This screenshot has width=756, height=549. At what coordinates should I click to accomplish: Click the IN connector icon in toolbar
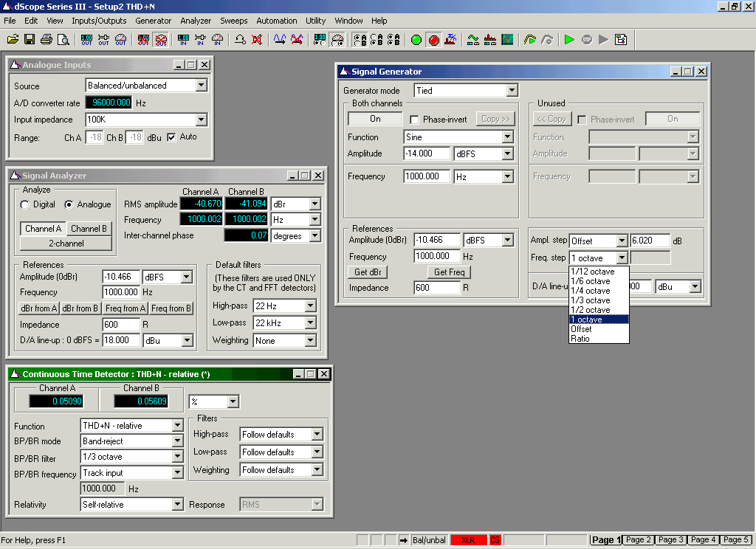tap(201, 40)
